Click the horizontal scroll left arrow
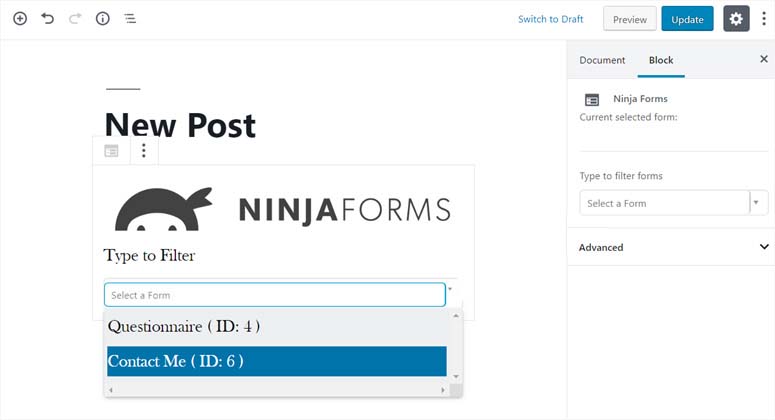Image resolution: width=775 pixels, height=420 pixels. point(111,390)
